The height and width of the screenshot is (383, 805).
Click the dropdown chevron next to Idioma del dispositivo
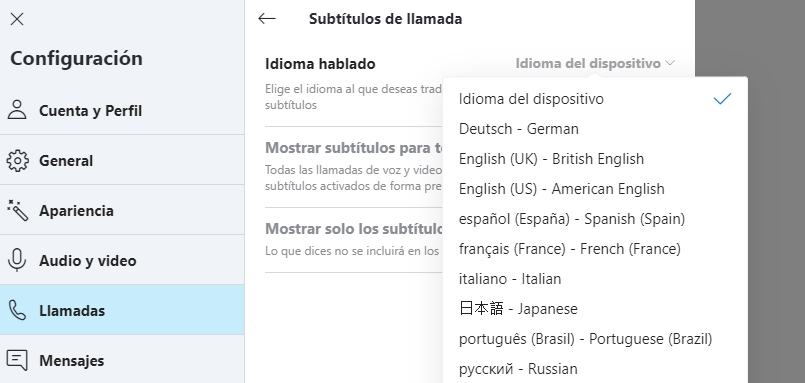[x=669, y=63]
